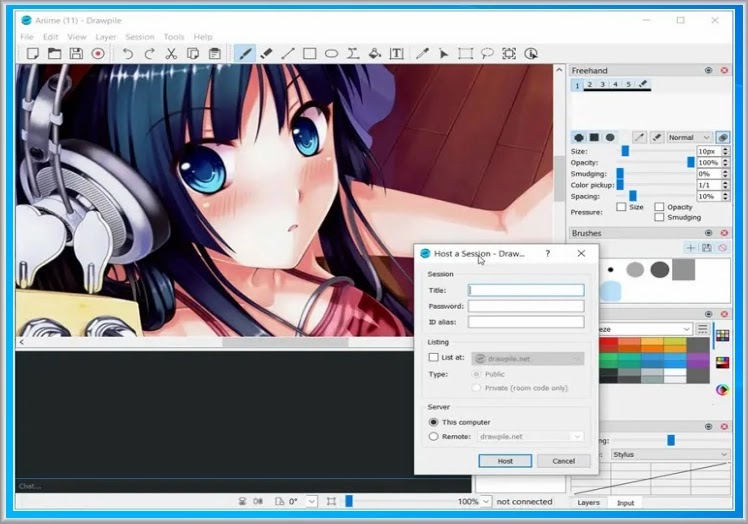Open the Layer menu
Screen dimensions: 748x524
105,37
